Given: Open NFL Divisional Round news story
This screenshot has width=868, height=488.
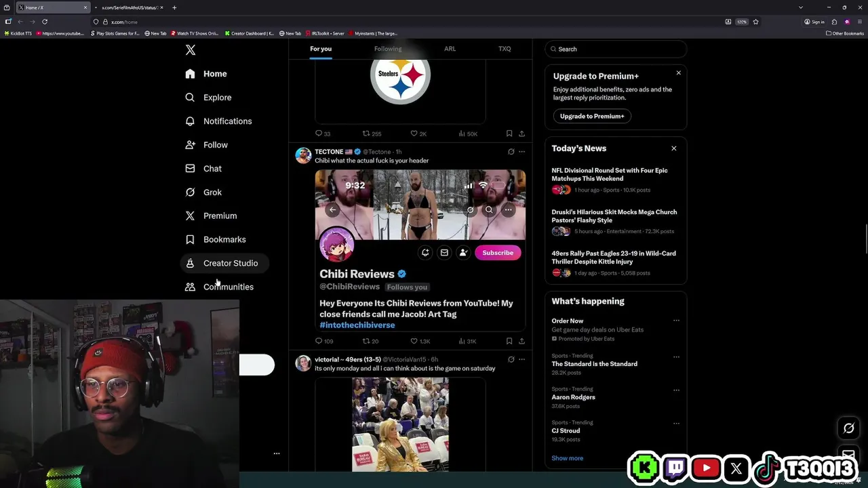Looking at the screenshot, I should 616,180.
